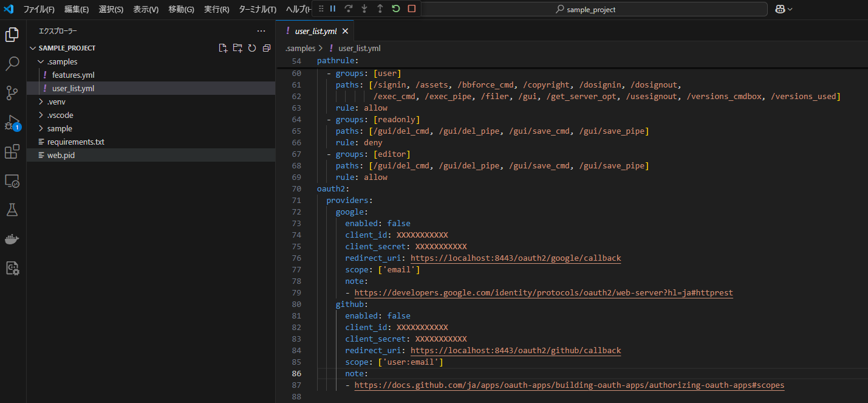This screenshot has width=868, height=403.
Task: Open the Remote Explorer view
Action: (x=12, y=181)
